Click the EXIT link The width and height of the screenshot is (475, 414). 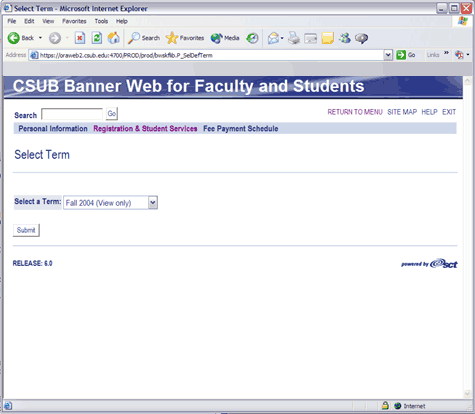pos(449,112)
